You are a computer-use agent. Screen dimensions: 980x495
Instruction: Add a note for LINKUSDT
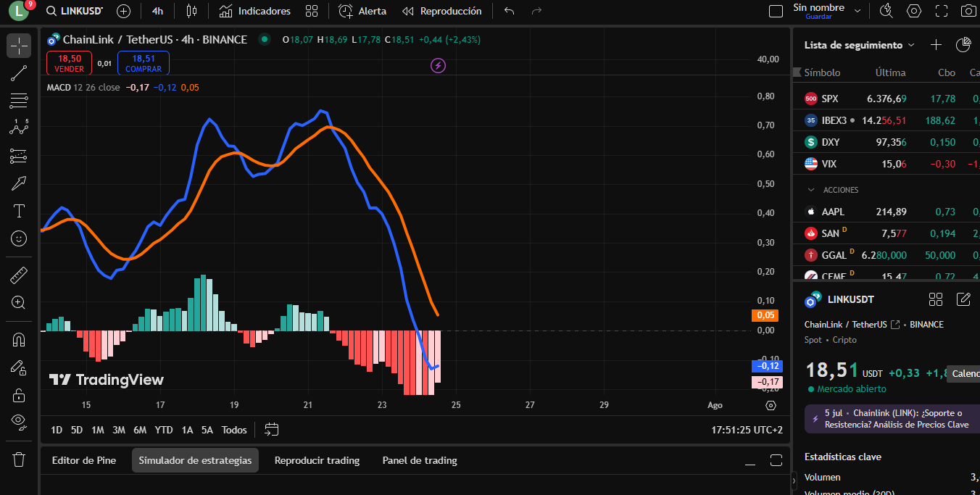pos(963,299)
